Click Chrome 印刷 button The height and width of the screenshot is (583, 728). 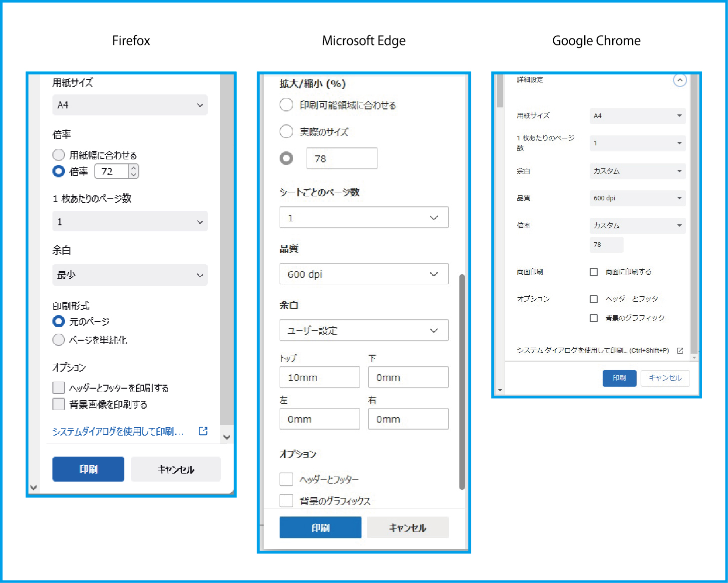click(x=620, y=378)
